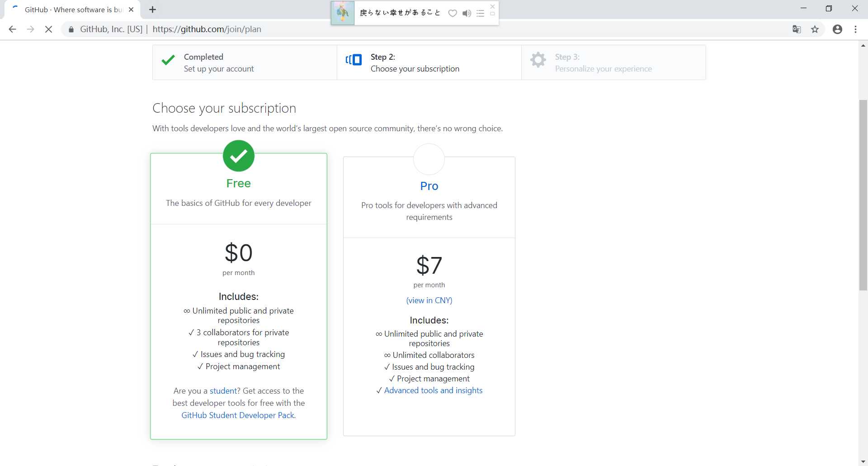
Task: Open Chrome three-dot menu
Action: (x=855, y=29)
